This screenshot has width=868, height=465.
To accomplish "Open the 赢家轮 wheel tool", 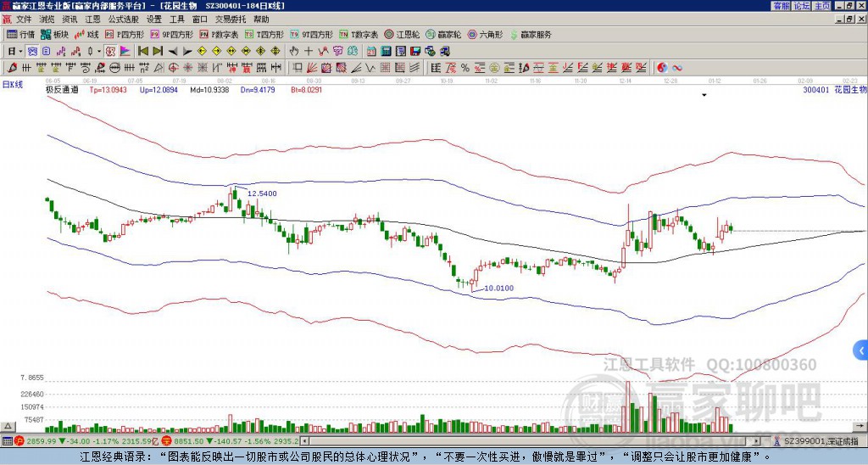I will coord(443,34).
